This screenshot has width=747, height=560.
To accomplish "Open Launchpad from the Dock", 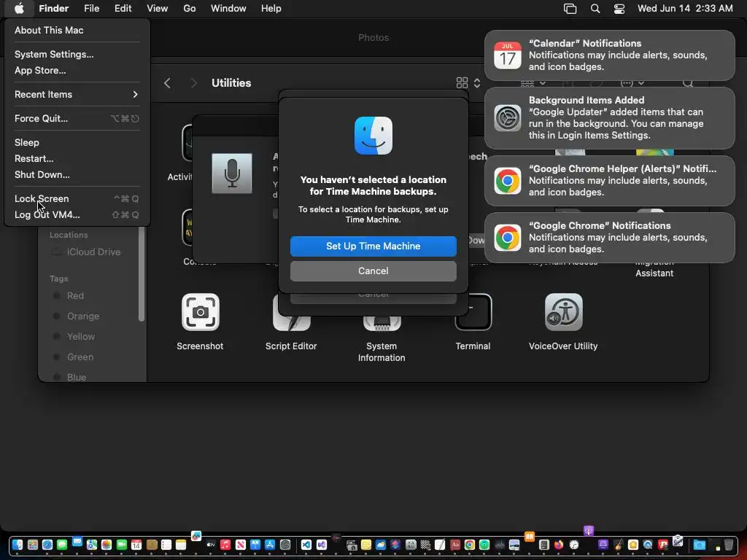I will pyautogui.click(x=32, y=545).
